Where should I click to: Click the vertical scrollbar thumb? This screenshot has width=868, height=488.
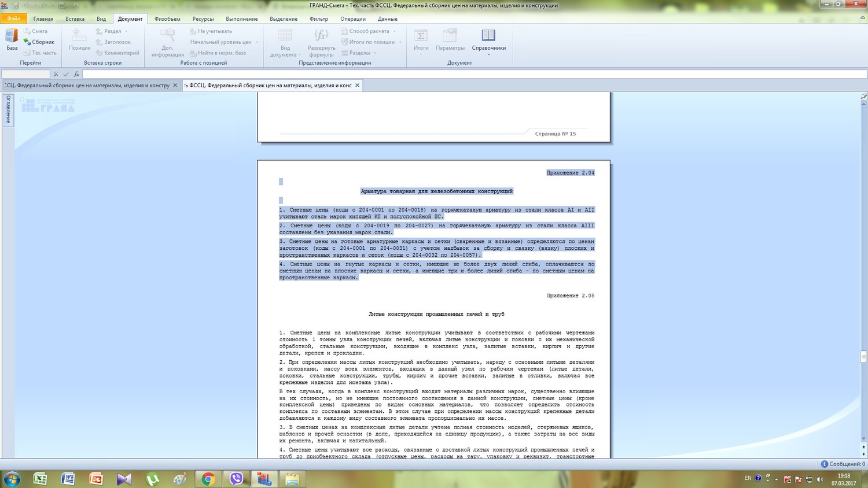pos(864,357)
